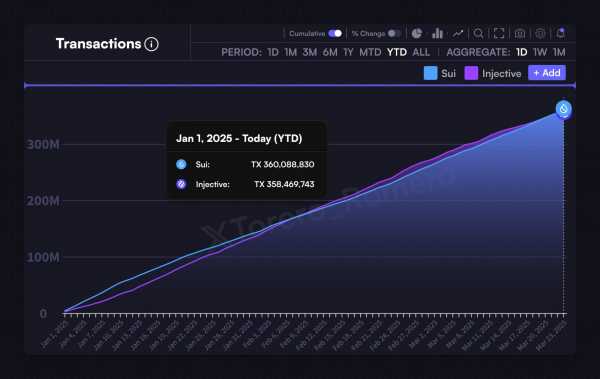Select the MTD period
600x379 pixels.
370,52
